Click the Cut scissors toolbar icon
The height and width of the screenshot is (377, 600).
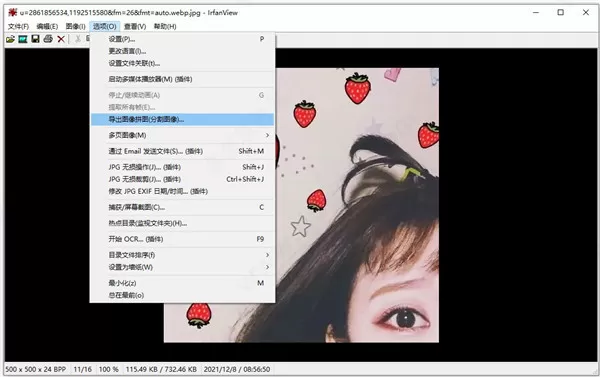78,39
